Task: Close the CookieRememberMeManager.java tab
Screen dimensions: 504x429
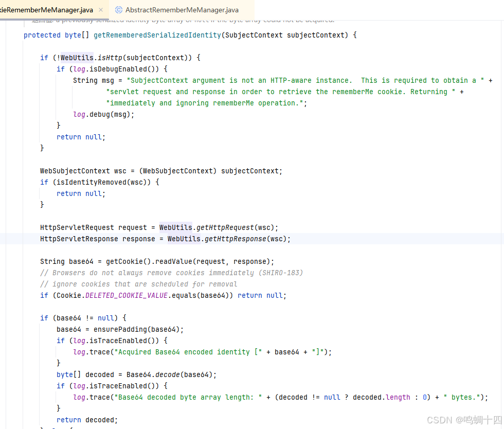Action: 101,10
